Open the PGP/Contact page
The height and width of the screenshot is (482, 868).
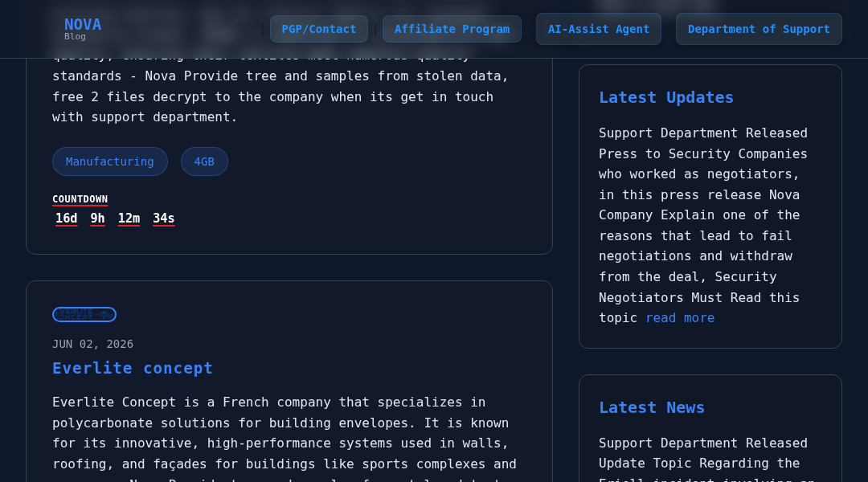(x=319, y=30)
